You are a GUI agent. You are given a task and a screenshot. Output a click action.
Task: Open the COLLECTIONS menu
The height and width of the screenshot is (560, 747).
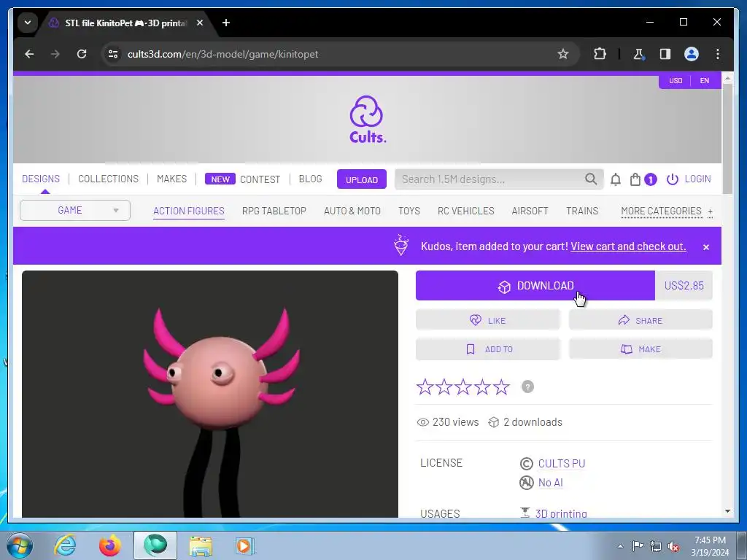(x=108, y=179)
